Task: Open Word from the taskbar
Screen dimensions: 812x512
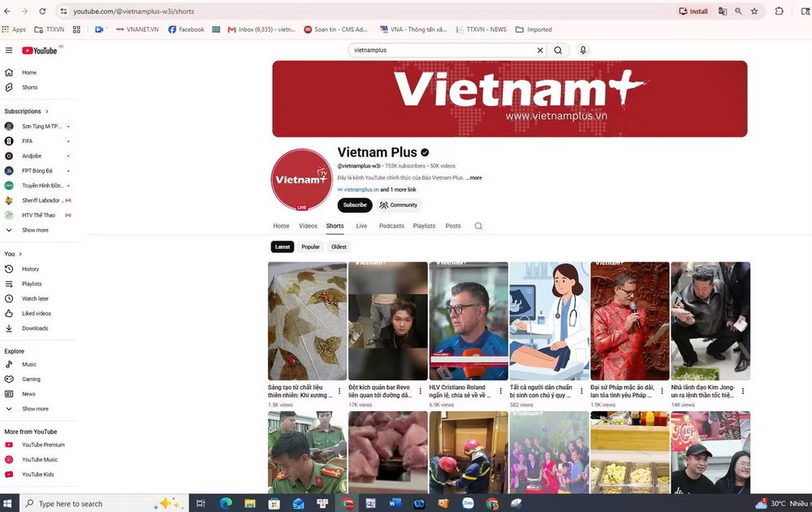Action: [x=395, y=503]
